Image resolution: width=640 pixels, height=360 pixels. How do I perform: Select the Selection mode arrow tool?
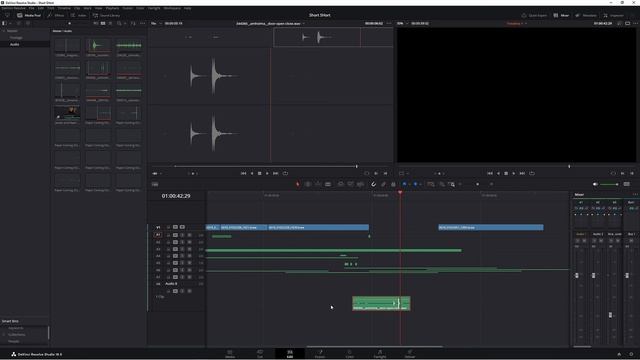pos(298,184)
